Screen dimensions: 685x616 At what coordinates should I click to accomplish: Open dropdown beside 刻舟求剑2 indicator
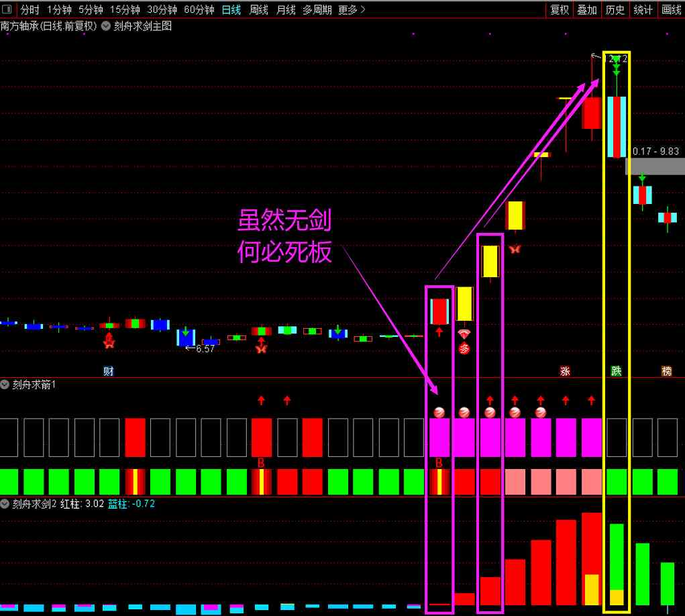[x=5, y=504]
